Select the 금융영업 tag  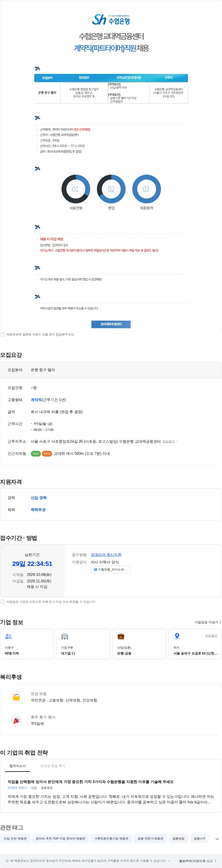pos(179,838)
